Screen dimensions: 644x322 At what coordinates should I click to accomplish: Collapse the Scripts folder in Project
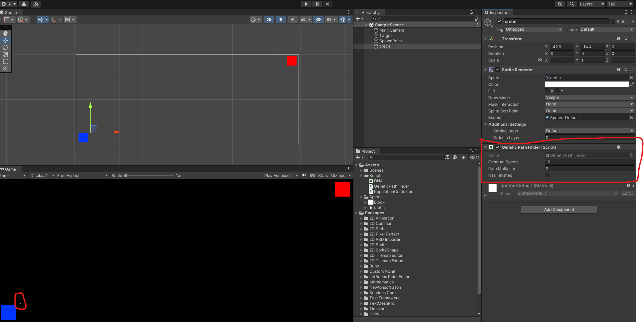pyautogui.click(x=361, y=176)
